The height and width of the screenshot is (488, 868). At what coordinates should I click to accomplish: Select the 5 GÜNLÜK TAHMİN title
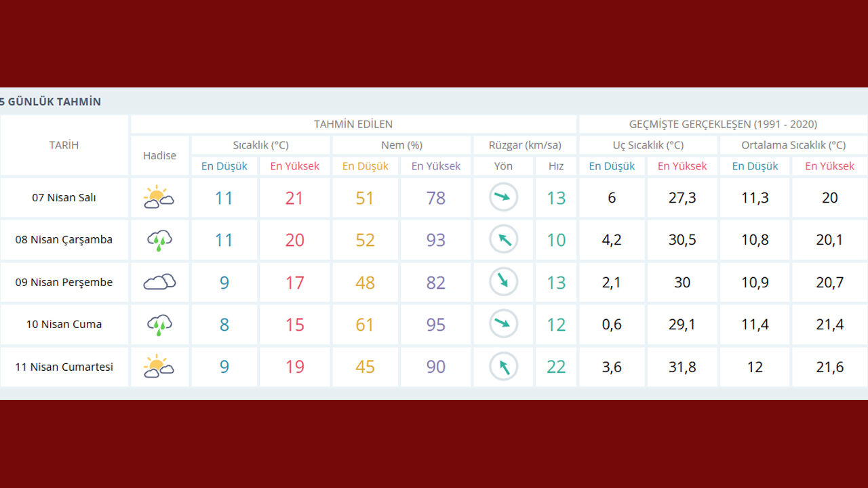(51, 102)
